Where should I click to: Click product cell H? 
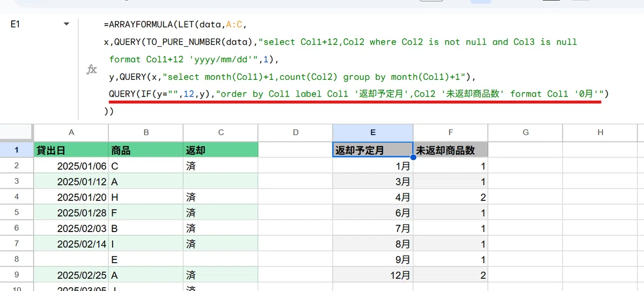[x=145, y=197]
